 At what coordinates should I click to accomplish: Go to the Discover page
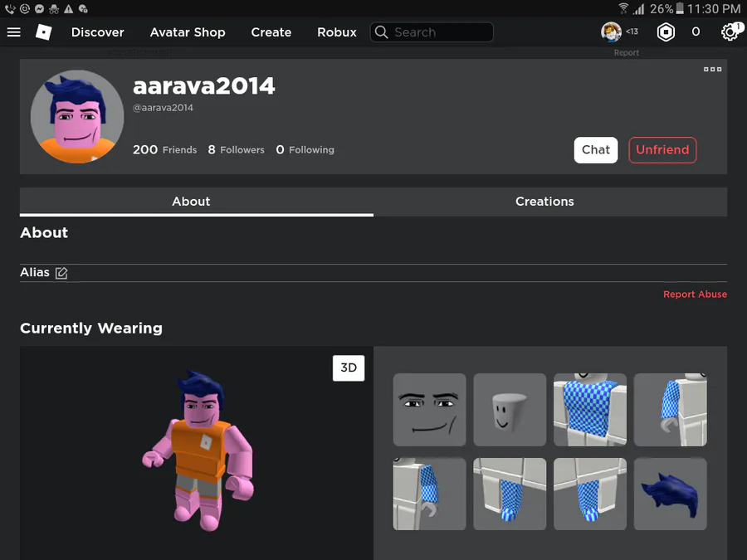coord(98,32)
